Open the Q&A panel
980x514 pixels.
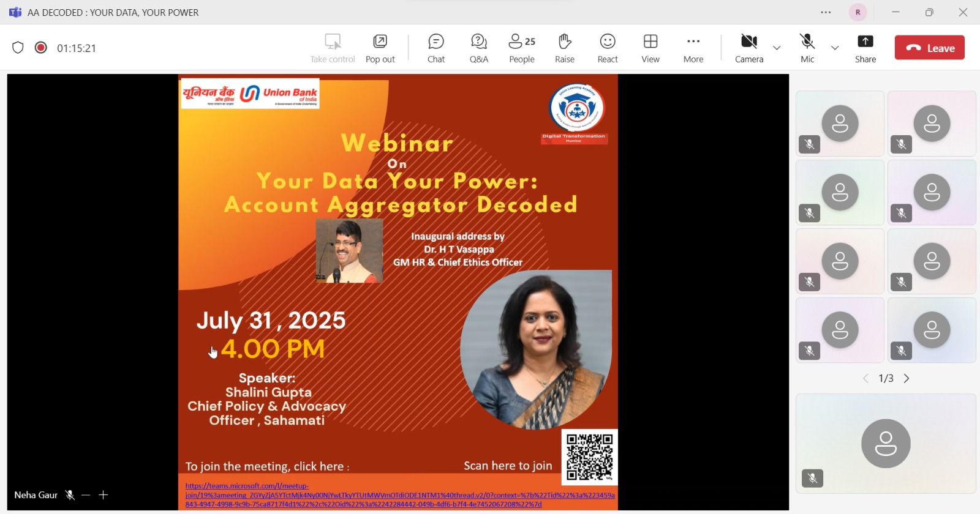click(x=479, y=48)
